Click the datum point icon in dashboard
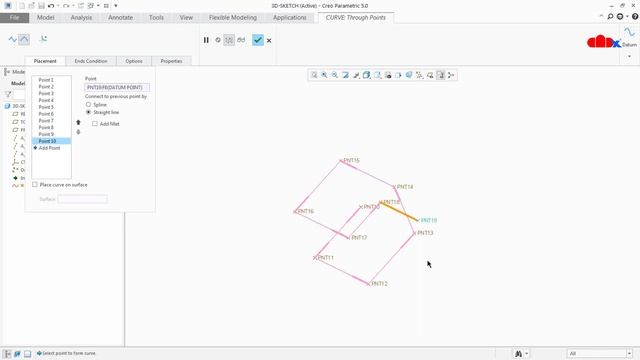The width and height of the screenshot is (640, 360). [x=43, y=39]
